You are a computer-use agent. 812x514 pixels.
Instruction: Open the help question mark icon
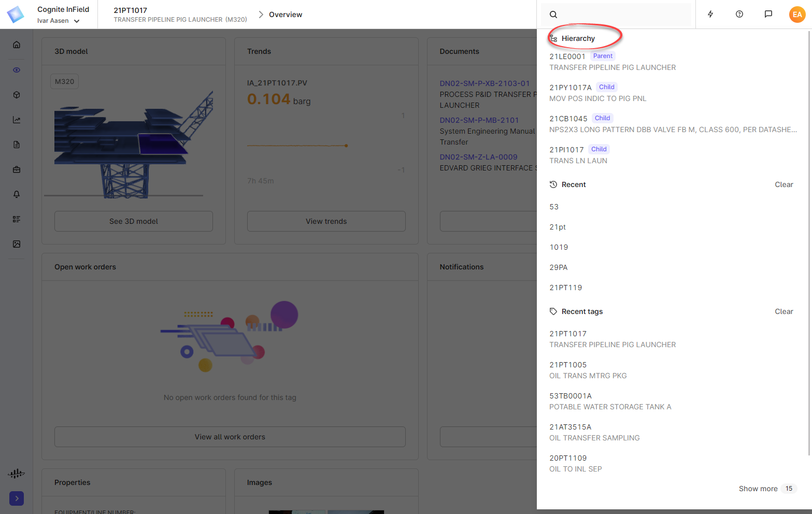point(739,15)
